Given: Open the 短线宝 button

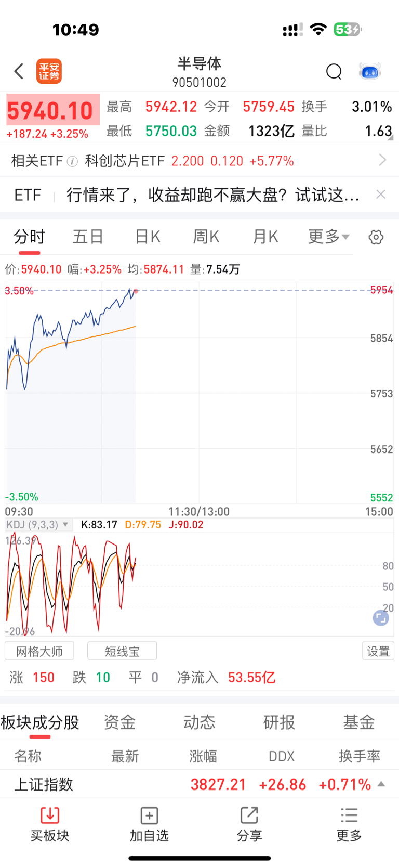Looking at the screenshot, I should 122,651.
